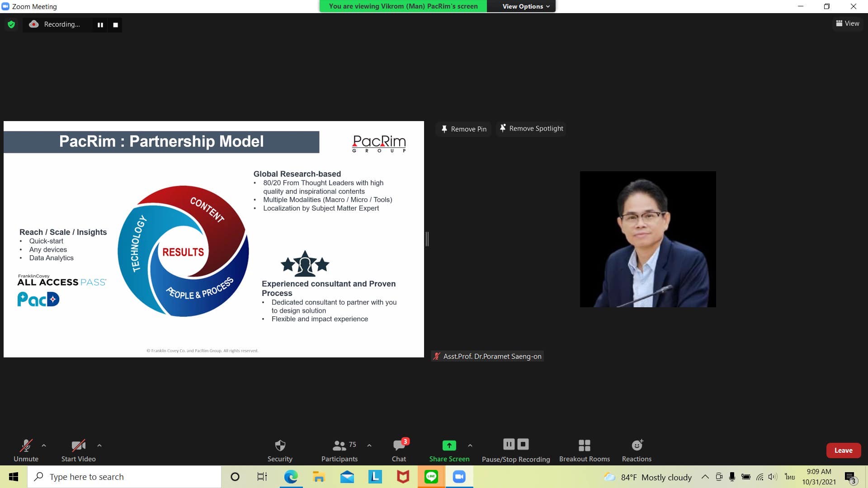Expand video settings arrow beside Start Video
This screenshot has height=488, width=868.
click(x=99, y=446)
